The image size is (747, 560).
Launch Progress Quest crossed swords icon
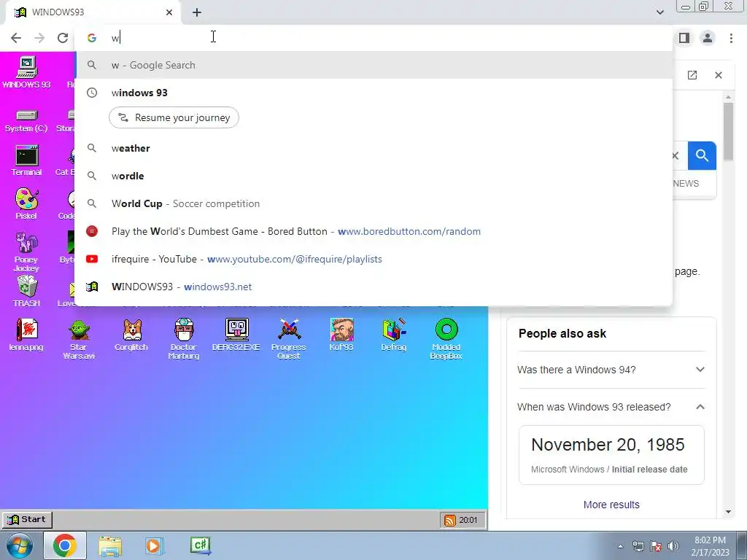[289, 339]
